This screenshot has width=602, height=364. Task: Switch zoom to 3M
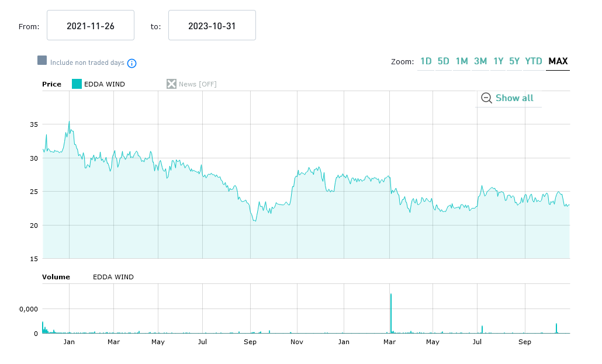(480, 61)
